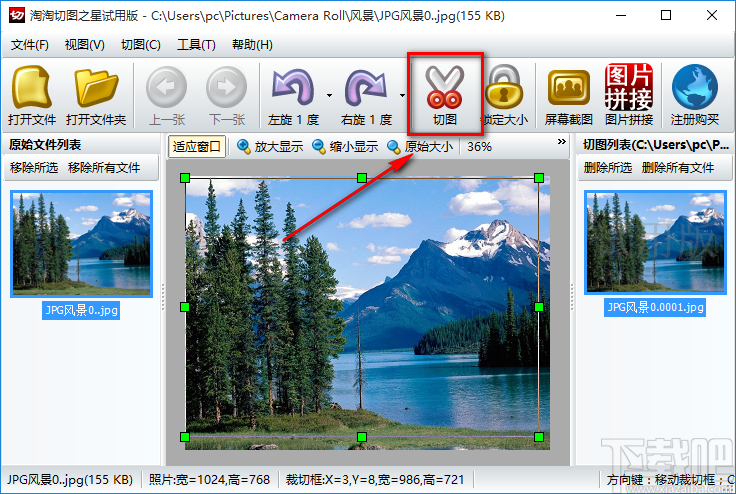Open the 工具(T) menu
The height and width of the screenshot is (494, 736).
[x=196, y=45]
